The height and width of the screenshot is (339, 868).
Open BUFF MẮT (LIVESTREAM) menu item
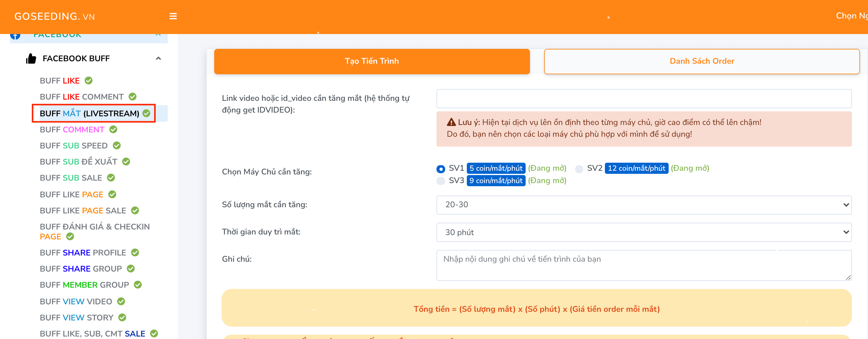tap(89, 113)
